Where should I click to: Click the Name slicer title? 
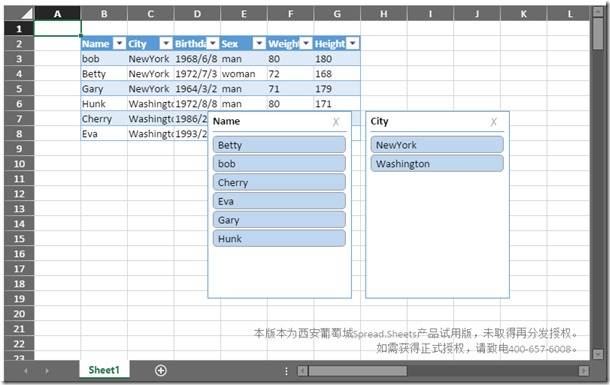point(226,121)
